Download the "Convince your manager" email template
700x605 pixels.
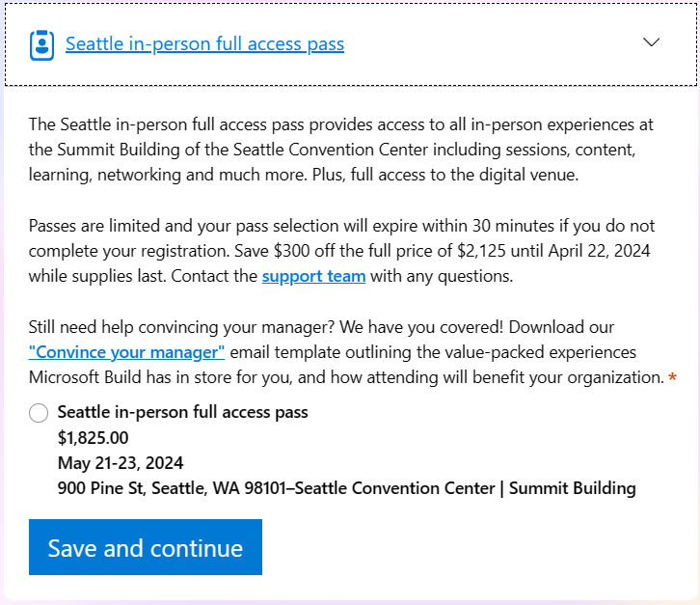127,352
